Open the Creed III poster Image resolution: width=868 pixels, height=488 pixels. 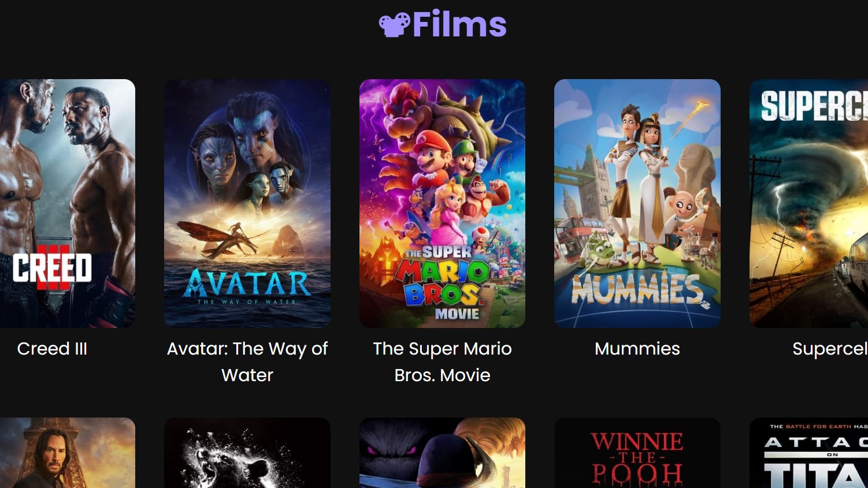tap(68, 203)
